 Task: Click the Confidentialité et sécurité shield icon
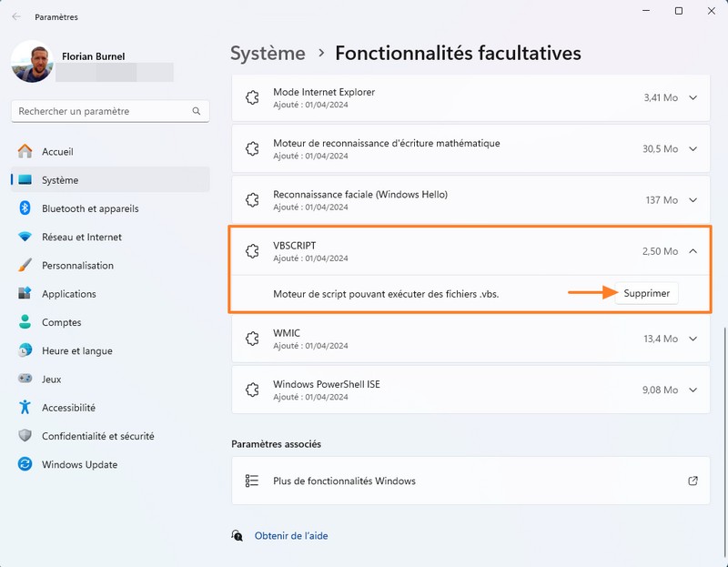pos(25,436)
